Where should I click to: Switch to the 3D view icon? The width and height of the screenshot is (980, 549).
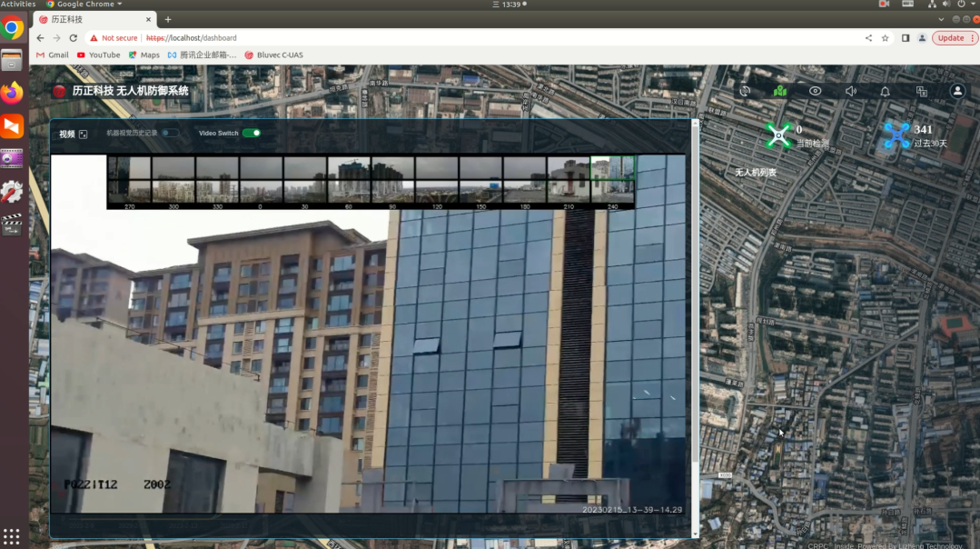(745, 91)
